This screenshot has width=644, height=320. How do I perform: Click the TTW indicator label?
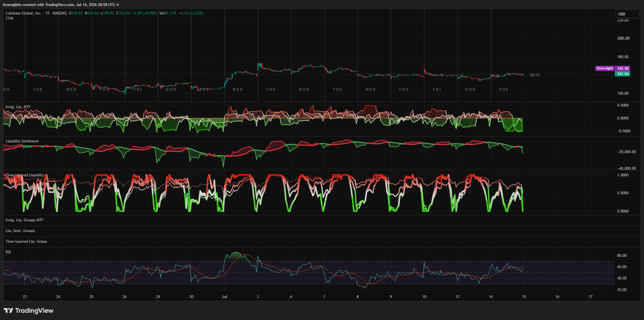[x=9, y=19]
